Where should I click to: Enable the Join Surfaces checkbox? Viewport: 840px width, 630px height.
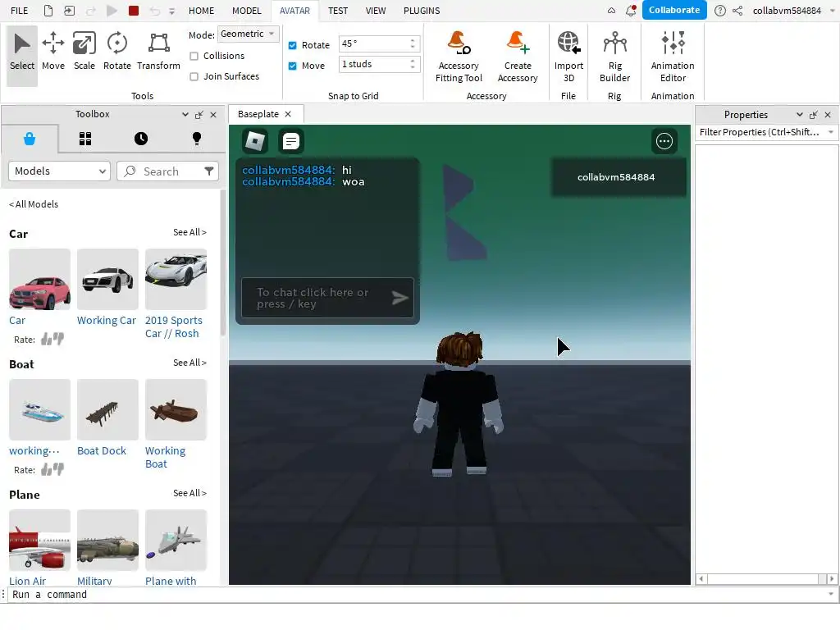(194, 76)
